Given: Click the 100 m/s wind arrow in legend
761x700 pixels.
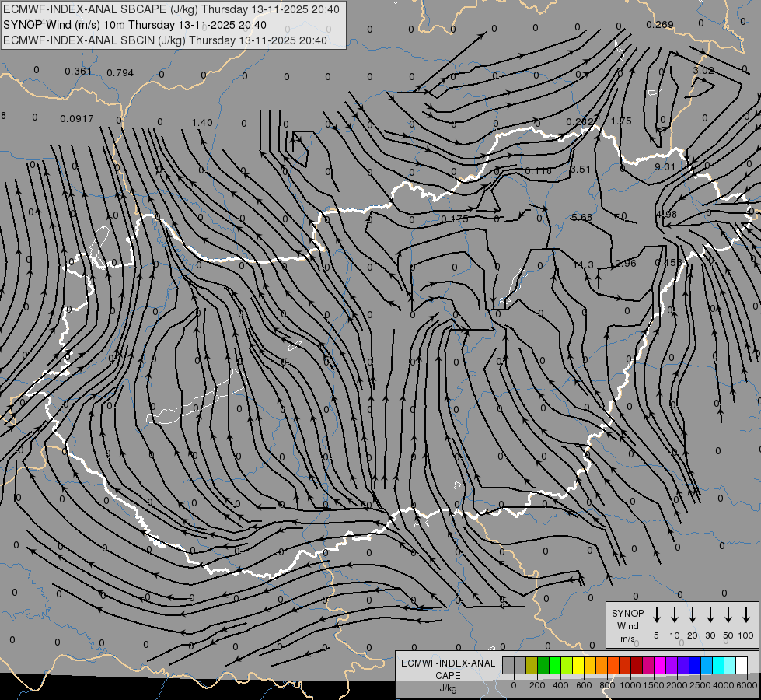Looking at the screenshot, I should coord(746,615).
